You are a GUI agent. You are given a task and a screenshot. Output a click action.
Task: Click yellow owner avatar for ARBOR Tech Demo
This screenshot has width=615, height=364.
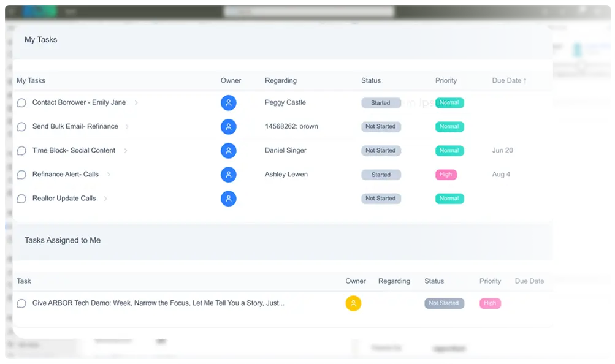(353, 303)
